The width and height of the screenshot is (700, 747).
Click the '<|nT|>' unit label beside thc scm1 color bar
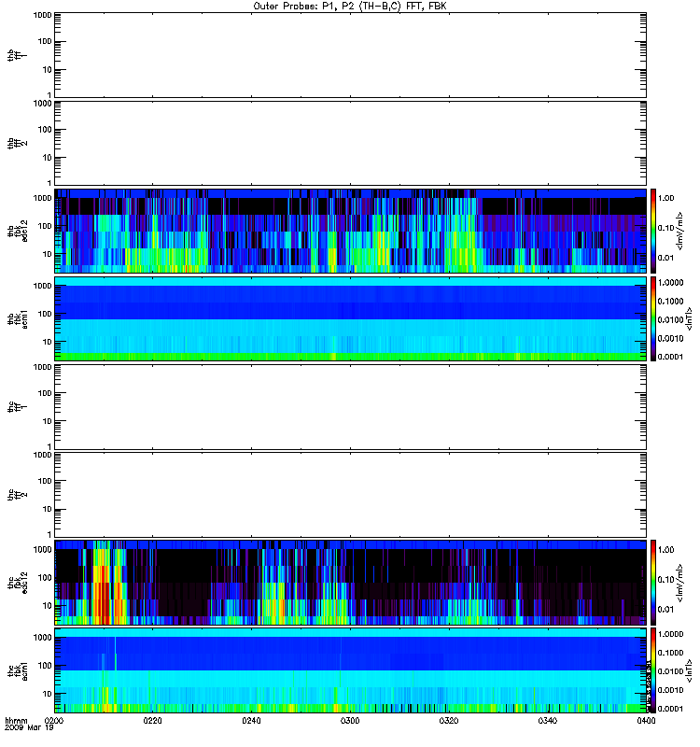pyautogui.click(x=689, y=670)
